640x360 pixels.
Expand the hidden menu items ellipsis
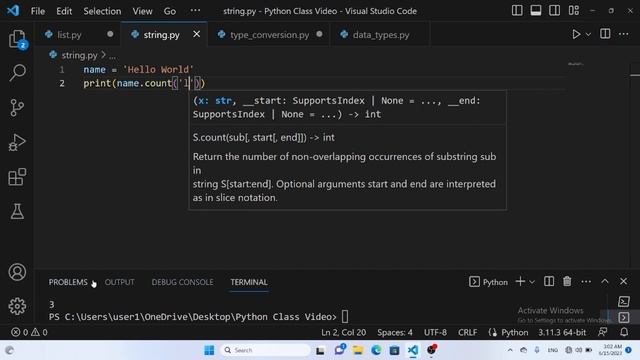pos(195,11)
